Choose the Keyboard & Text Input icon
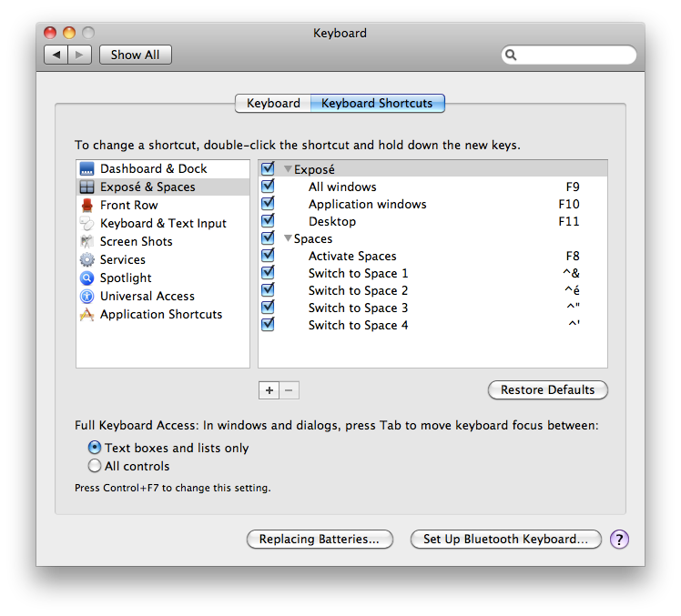Image resolution: width=681 pixels, height=616 pixels. 87,224
